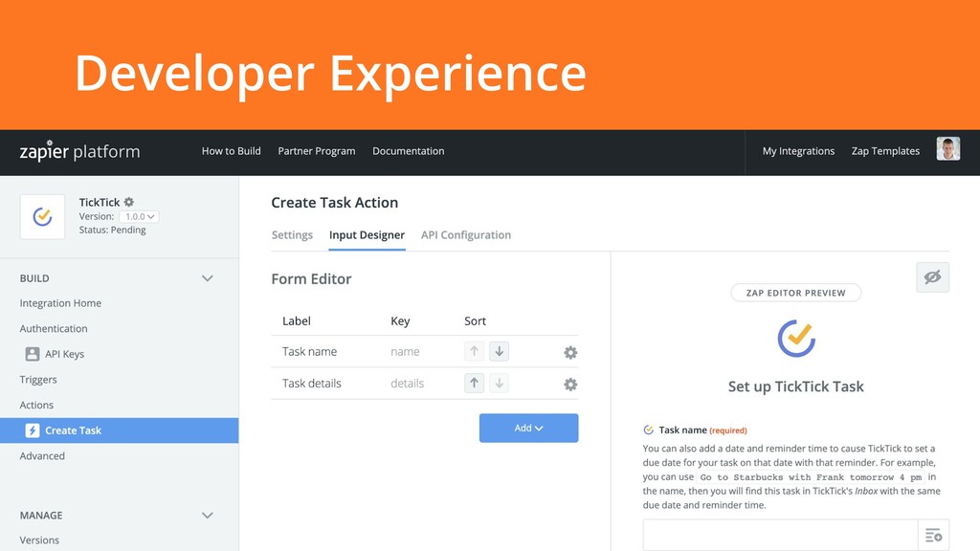The image size is (980, 551).
Task: Click the API Keys person icon
Action: [x=33, y=354]
